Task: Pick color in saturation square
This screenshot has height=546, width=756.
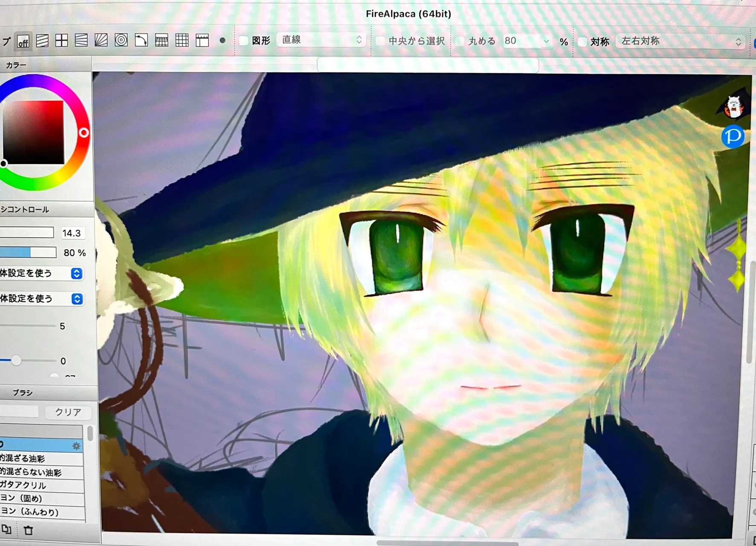Action: [x=33, y=132]
